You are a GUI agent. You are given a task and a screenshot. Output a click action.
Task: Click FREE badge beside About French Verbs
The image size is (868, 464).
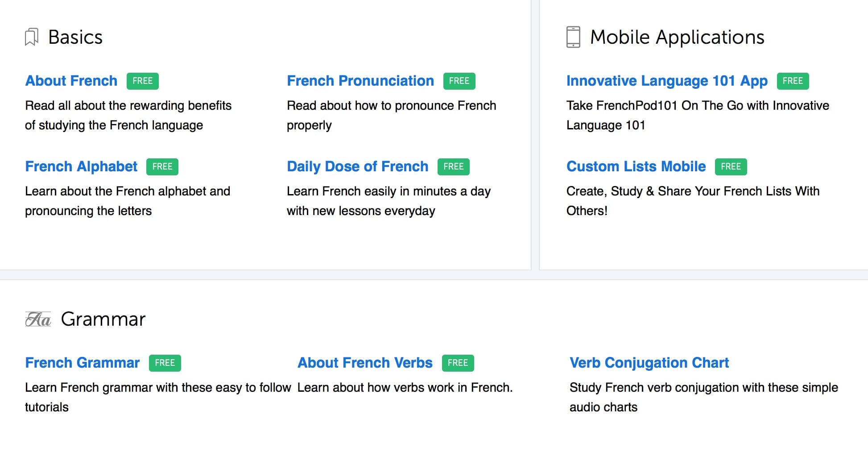point(458,363)
